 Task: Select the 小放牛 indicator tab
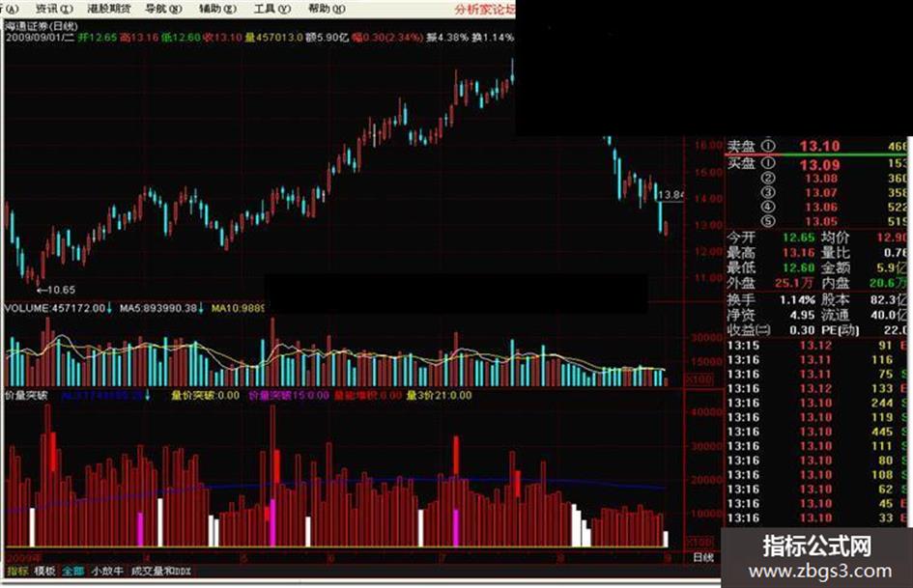click(107, 572)
